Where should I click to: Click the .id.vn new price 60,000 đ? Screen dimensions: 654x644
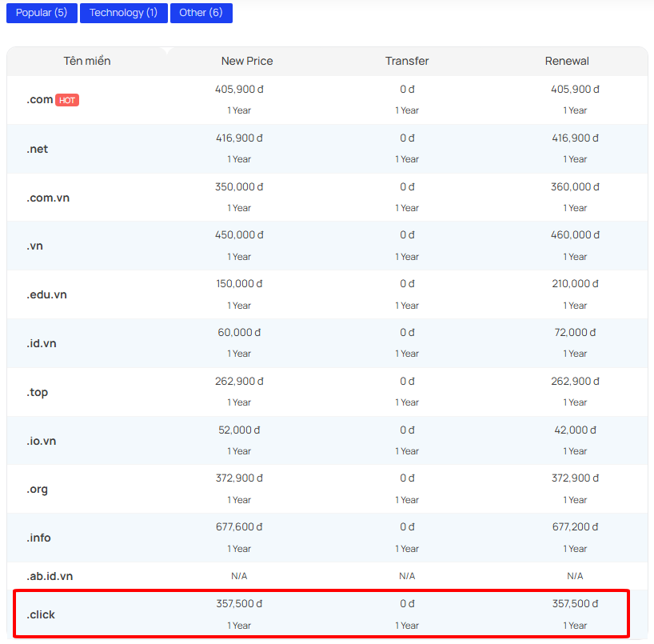[x=239, y=333]
